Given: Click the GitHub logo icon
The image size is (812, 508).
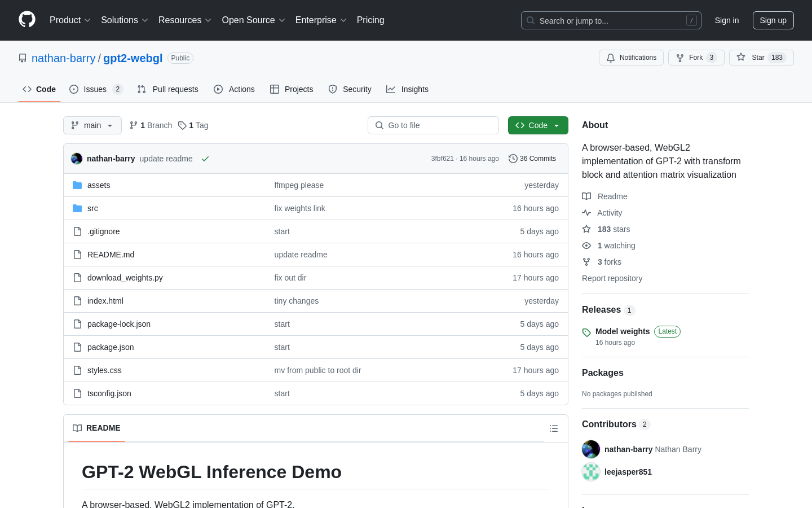Looking at the screenshot, I should pos(27,20).
